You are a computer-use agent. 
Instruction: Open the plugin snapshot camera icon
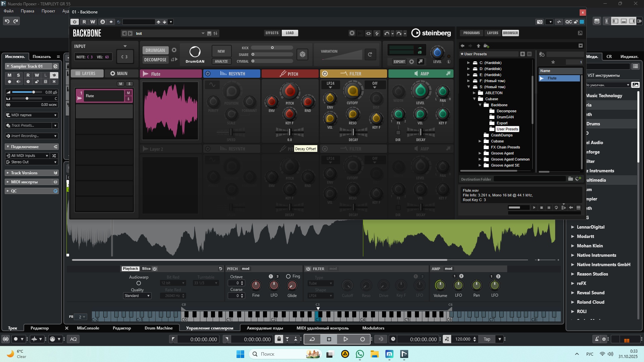coord(540,22)
